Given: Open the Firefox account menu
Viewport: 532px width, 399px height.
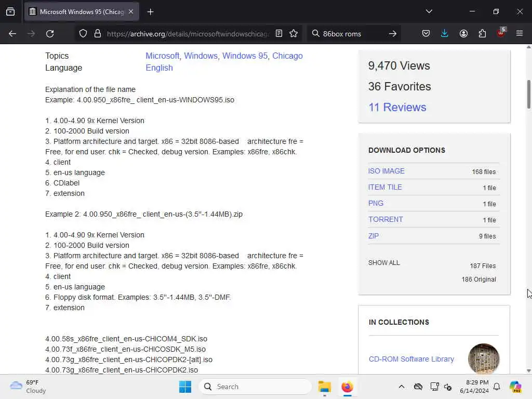Looking at the screenshot, I should coord(463,34).
